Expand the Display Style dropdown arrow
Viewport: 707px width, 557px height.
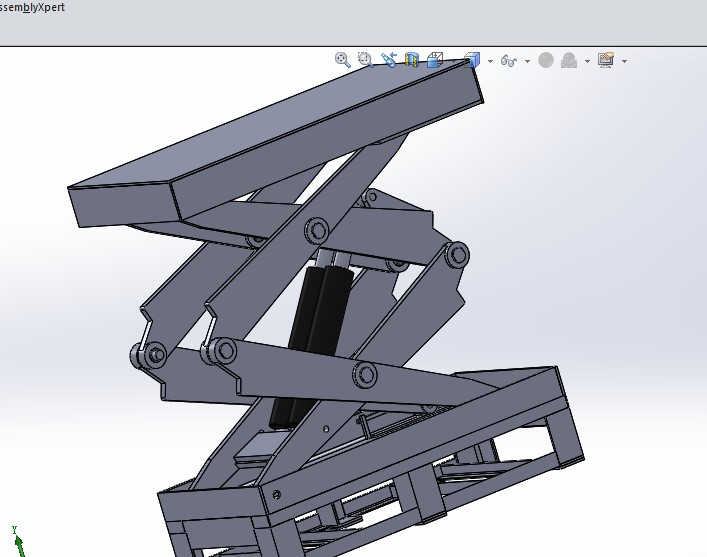pos(490,61)
